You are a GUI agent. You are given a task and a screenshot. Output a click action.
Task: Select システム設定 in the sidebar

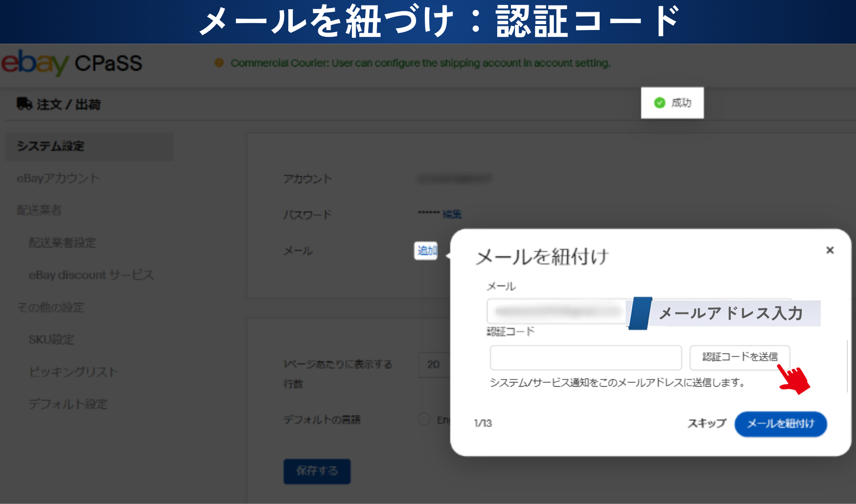tap(89, 146)
